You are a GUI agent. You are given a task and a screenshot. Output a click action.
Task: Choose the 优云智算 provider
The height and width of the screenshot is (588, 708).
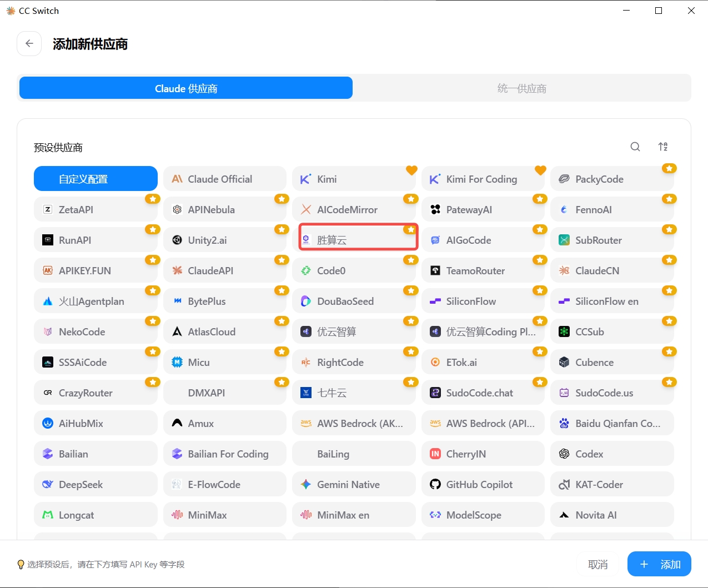[354, 331]
